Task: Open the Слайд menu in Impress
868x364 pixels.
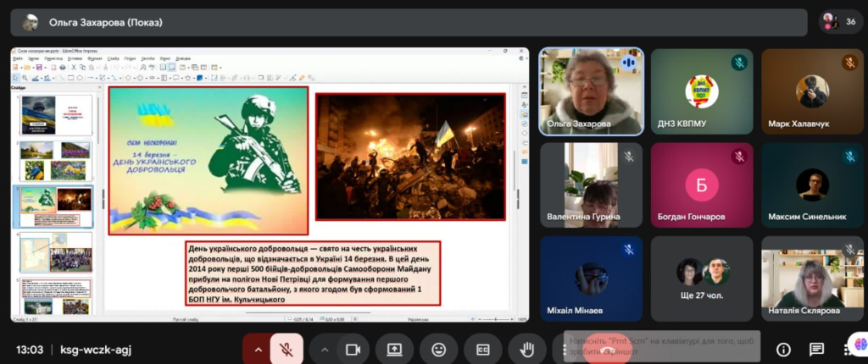Action: click(114, 58)
